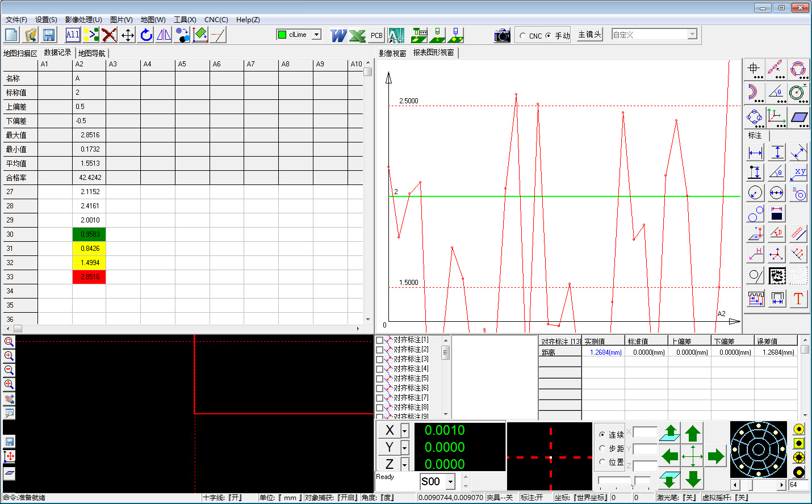
Task: Switch to the 地图导航 tab
Action: pos(92,53)
